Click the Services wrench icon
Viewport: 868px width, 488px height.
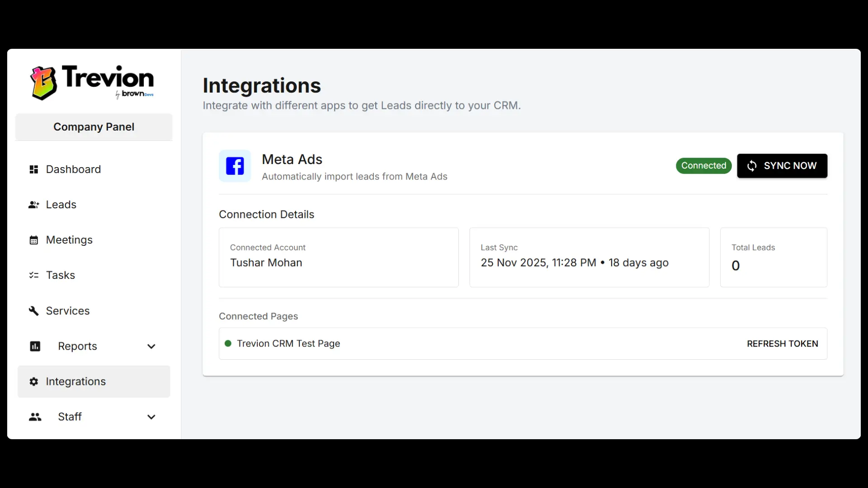point(34,311)
